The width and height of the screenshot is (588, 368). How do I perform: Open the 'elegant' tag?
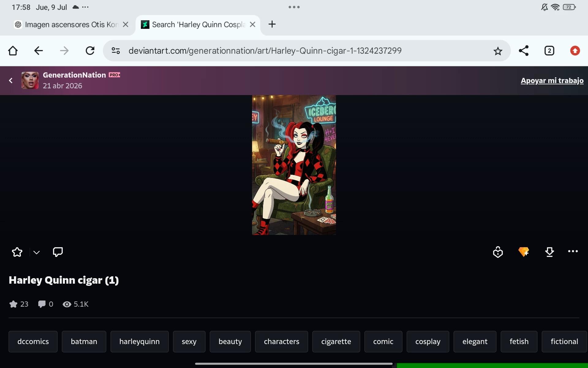pos(475,342)
